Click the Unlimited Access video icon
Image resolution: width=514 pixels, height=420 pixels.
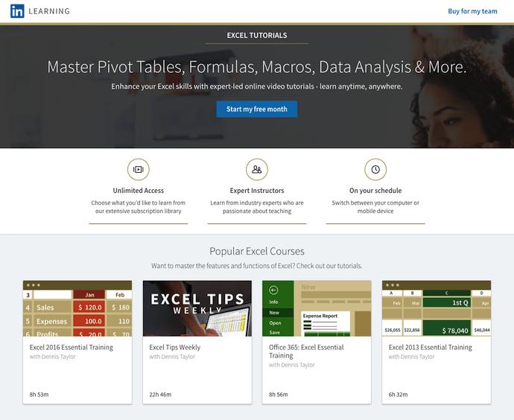pos(139,169)
